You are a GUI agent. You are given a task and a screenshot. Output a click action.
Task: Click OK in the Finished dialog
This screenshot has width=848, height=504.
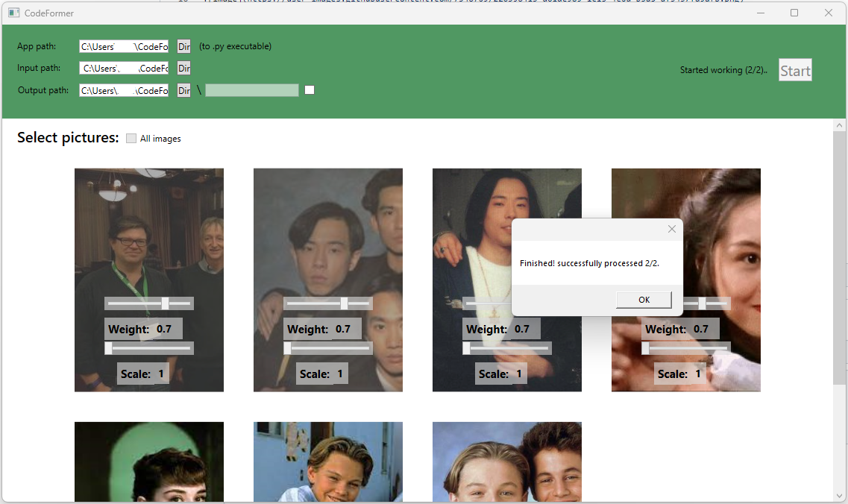click(644, 300)
